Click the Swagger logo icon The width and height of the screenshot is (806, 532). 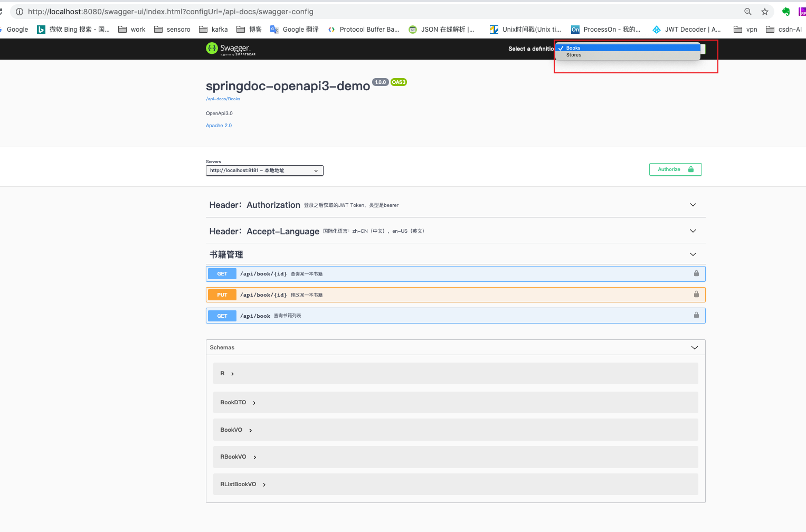pos(212,49)
